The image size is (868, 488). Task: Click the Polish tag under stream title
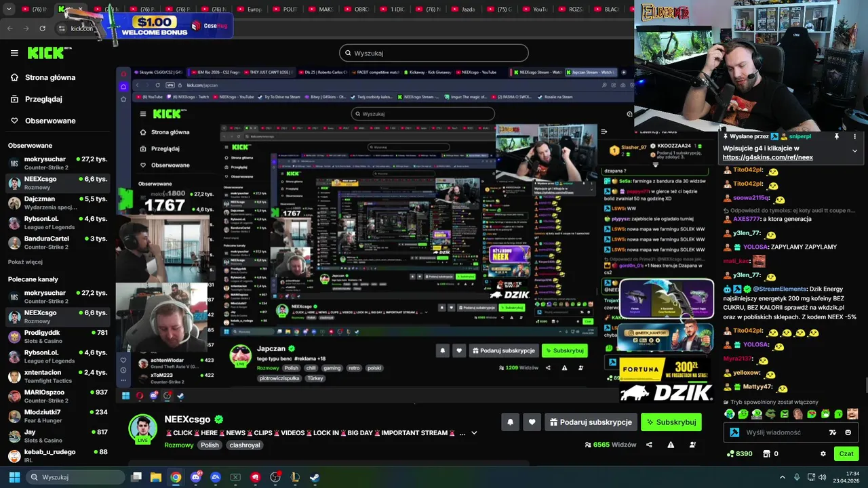click(210, 445)
